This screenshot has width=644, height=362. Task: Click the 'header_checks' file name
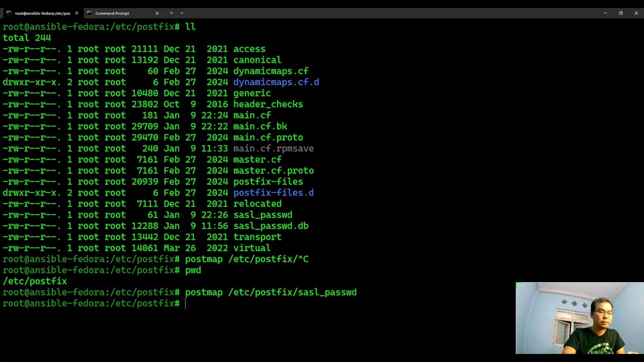pyautogui.click(x=268, y=104)
